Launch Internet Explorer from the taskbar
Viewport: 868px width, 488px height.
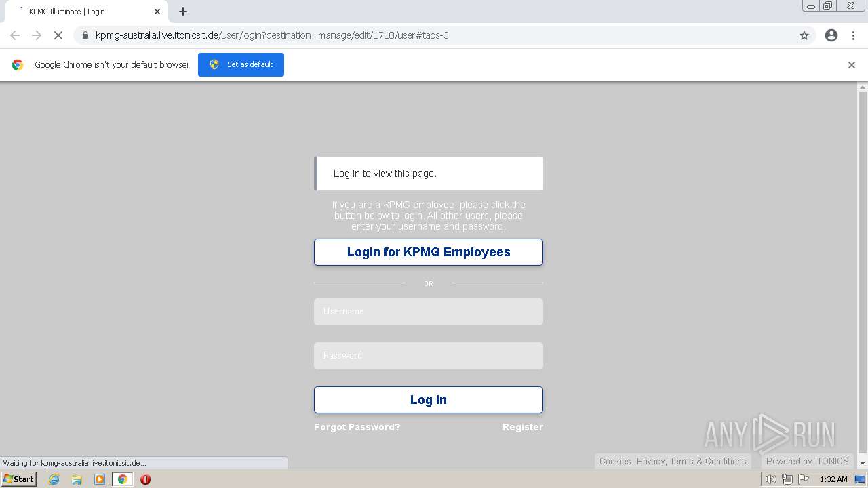tap(54, 479)
